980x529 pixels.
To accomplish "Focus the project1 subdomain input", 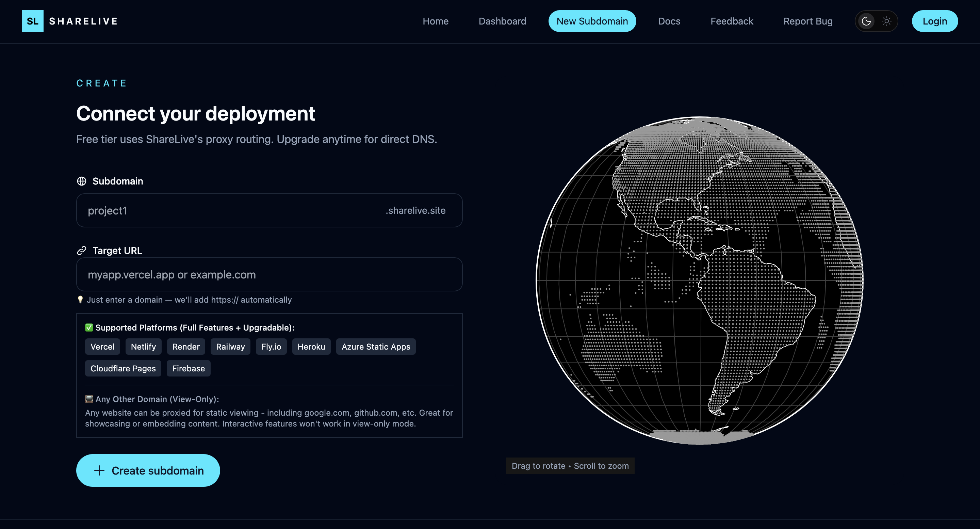I will (x=269, y=210).
